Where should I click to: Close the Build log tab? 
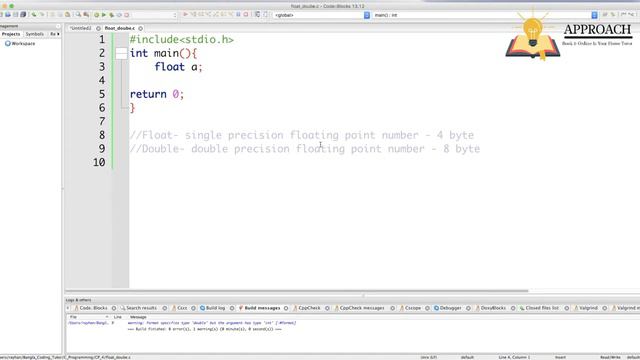[x=232, y=308]
